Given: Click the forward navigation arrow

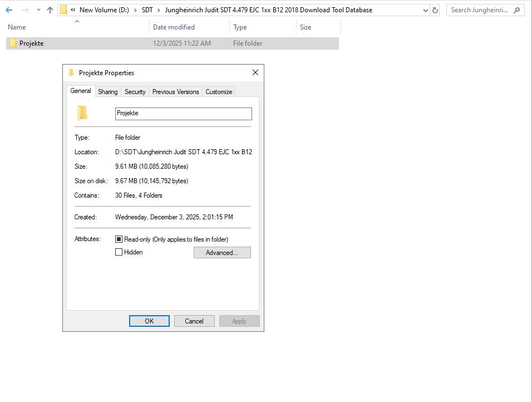Looking at the screenshot, I should [x=25, y=10].
